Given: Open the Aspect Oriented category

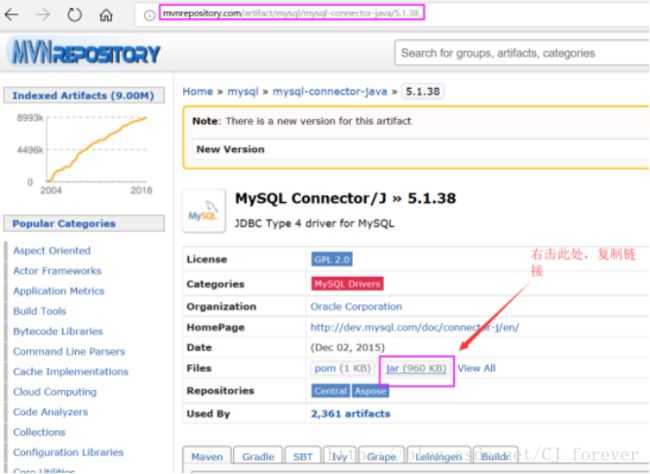Looking at the screenshot, I should point(52,251).
